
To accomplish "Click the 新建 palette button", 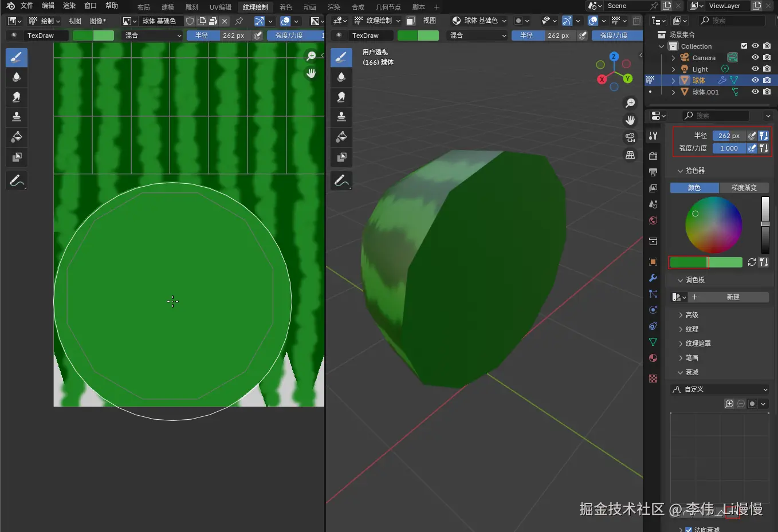I will tap(733, 297).
